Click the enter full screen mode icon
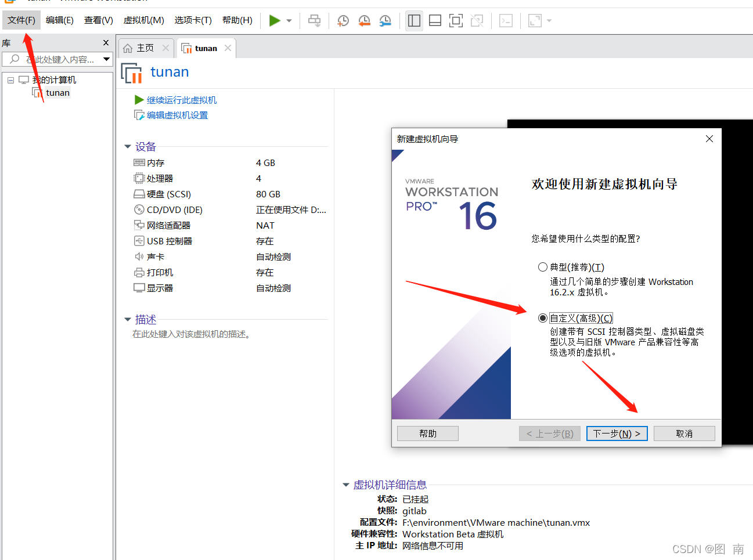 coord(456,21)
